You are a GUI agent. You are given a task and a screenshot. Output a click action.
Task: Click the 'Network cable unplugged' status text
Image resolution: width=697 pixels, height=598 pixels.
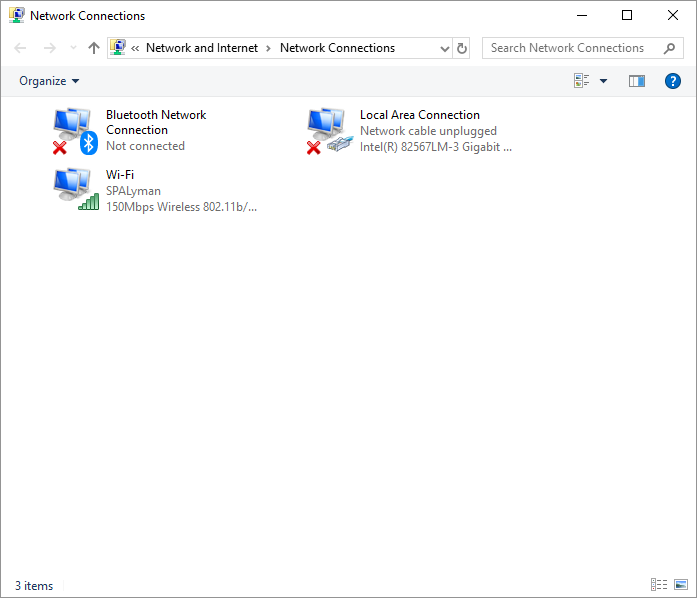pyautogui.click(x=428, y=131)
